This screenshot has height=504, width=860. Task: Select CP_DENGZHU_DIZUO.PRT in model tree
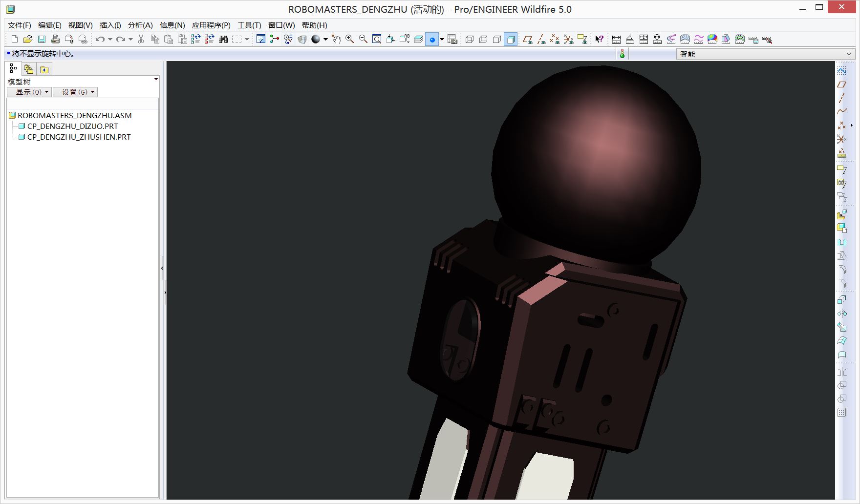pyautogui.click(x=72, y=126)
